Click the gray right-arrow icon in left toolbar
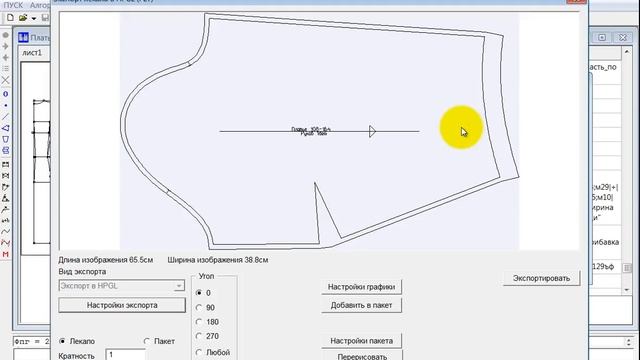Viewport: 640px width, 360px height. (5, 46)
